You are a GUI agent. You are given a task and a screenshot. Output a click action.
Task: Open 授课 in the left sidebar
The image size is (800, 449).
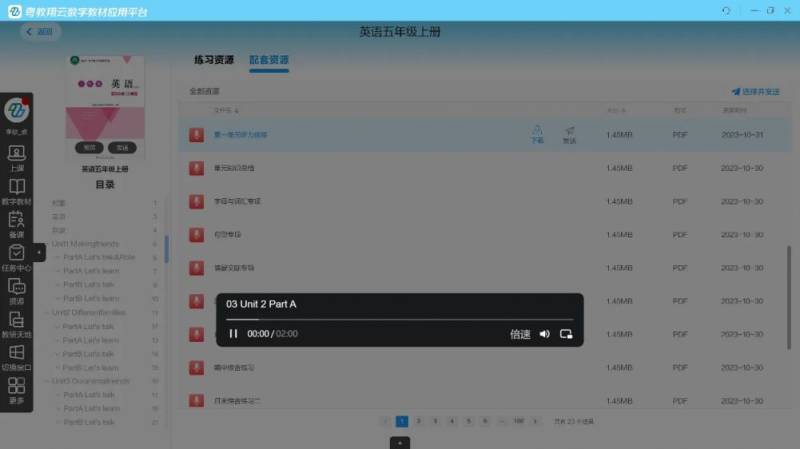coord(16,290)
